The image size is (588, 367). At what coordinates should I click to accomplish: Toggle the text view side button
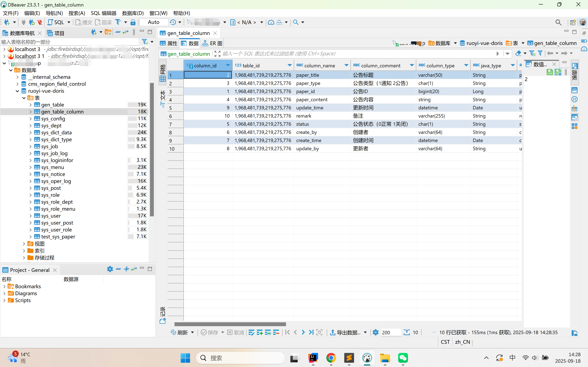163,98
